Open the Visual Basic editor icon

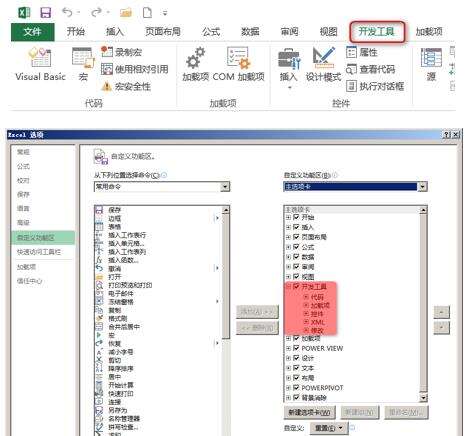coord(40,57)
